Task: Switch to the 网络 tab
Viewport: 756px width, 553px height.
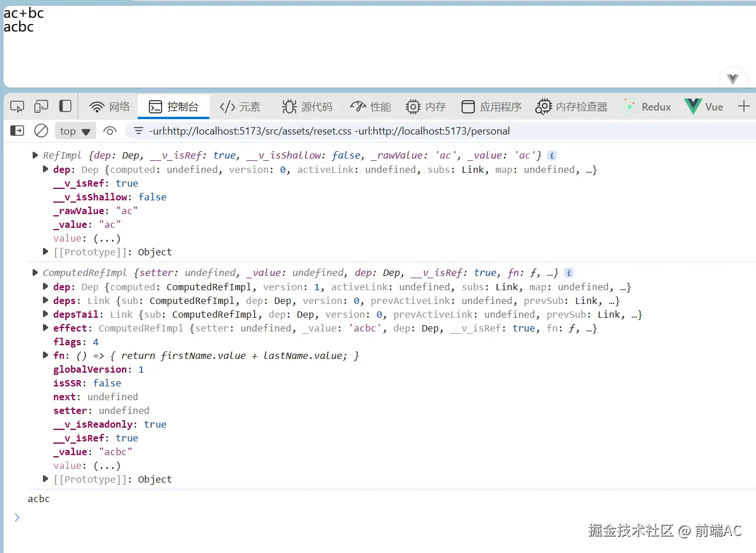Action: 110,106
